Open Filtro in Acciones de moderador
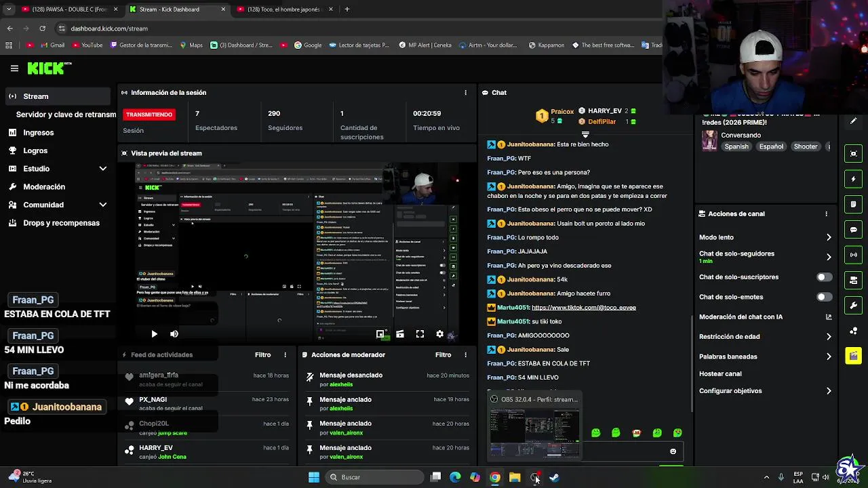This screenshot has width=868, height=488. coord(443,355)
